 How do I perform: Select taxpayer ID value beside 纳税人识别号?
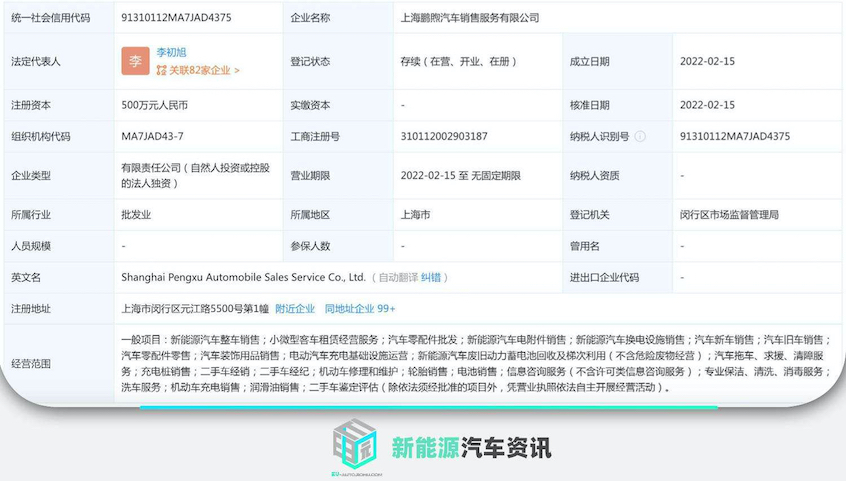[x=735, y=137]
